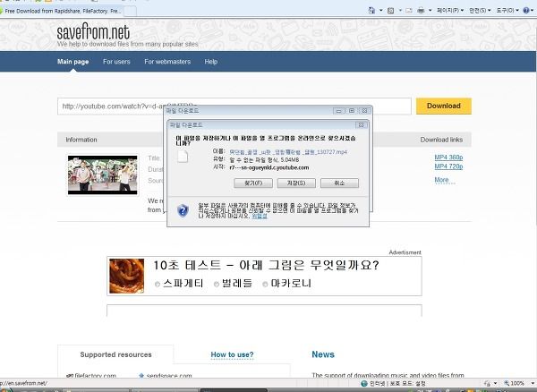The width and height of the screenshot is (537, 392).
Task: Open the 페이지(P) menu
Action: [450, 11]
